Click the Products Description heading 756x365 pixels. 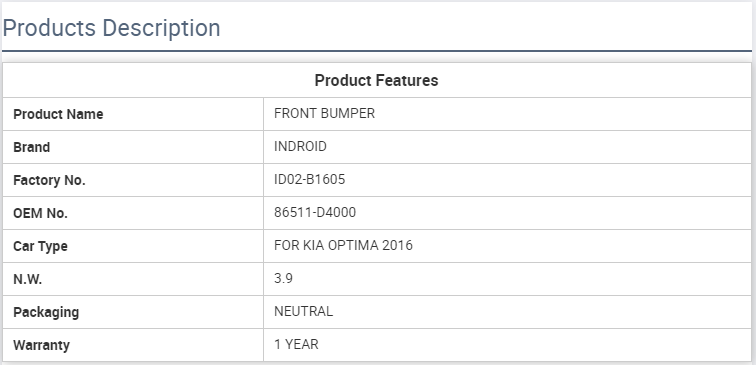click(111, 28)
